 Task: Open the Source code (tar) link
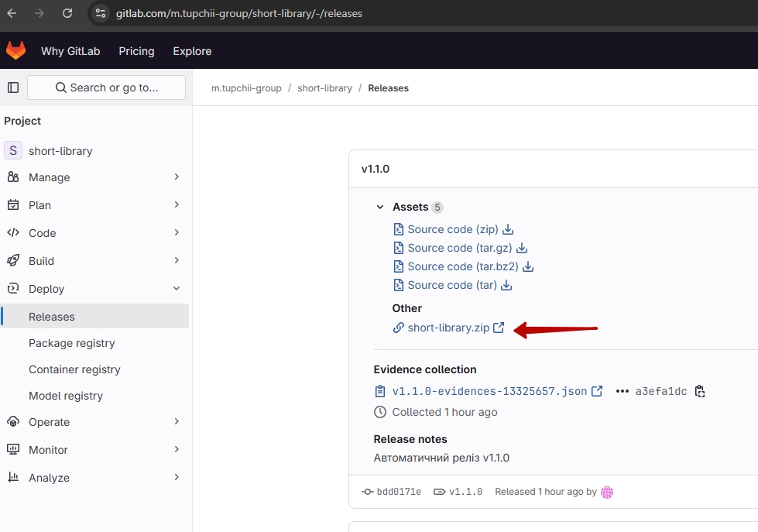click(452, 285)
